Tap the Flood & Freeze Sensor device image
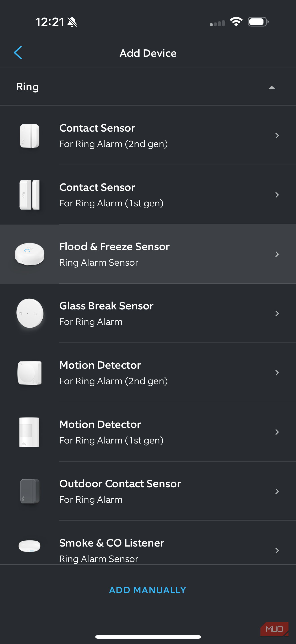The image size is (296, 644). point(29,254)
